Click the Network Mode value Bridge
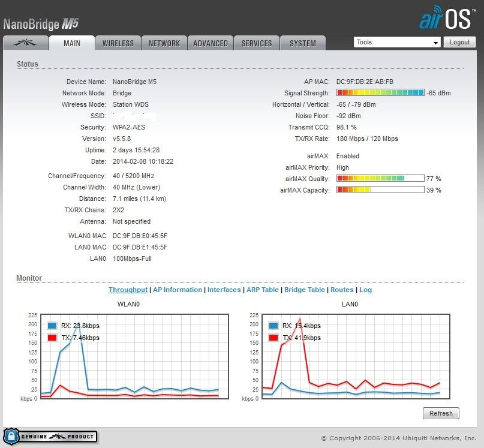This screenshot has width=484, height=448. [122, 93]
